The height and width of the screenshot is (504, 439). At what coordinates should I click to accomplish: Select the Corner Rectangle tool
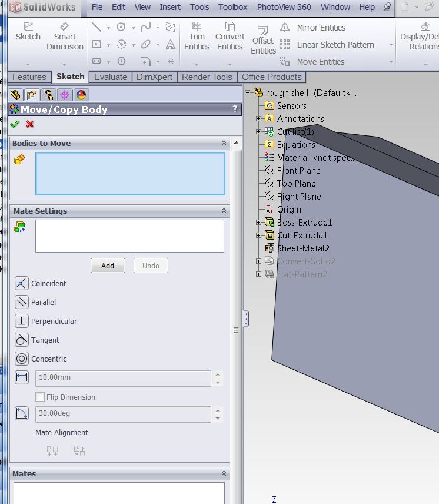[97, 44]
